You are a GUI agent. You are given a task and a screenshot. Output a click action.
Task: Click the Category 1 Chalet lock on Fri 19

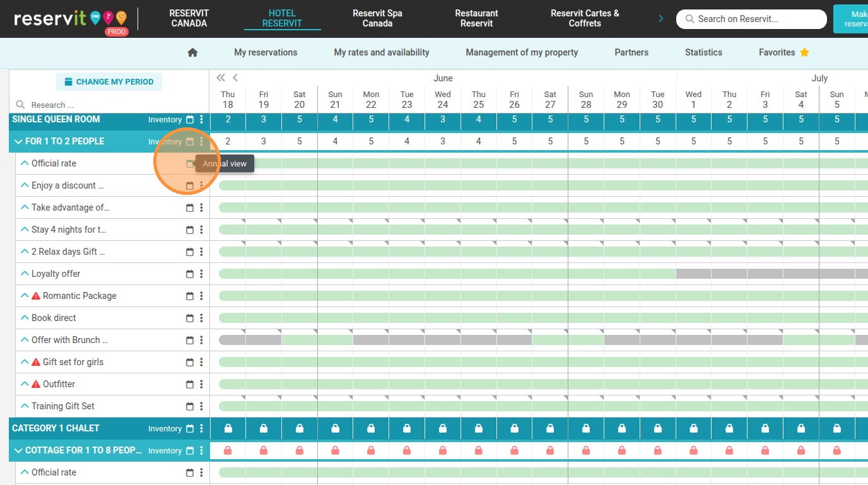click(264, 429)
